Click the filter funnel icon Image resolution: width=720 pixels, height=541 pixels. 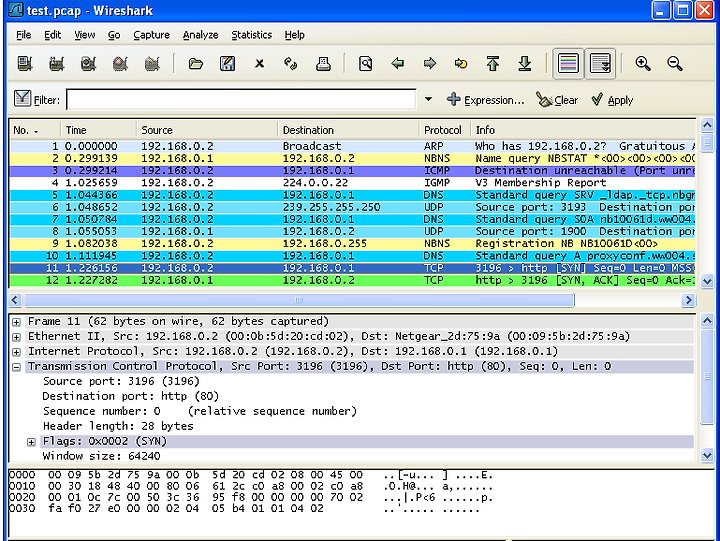pyautogui.click(x=22, y=98)
